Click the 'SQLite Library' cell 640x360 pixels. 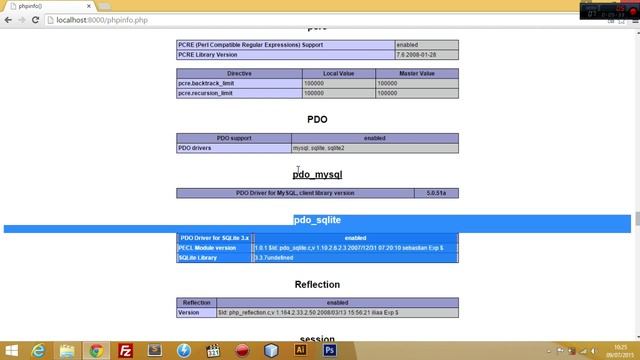click(214, 258)
